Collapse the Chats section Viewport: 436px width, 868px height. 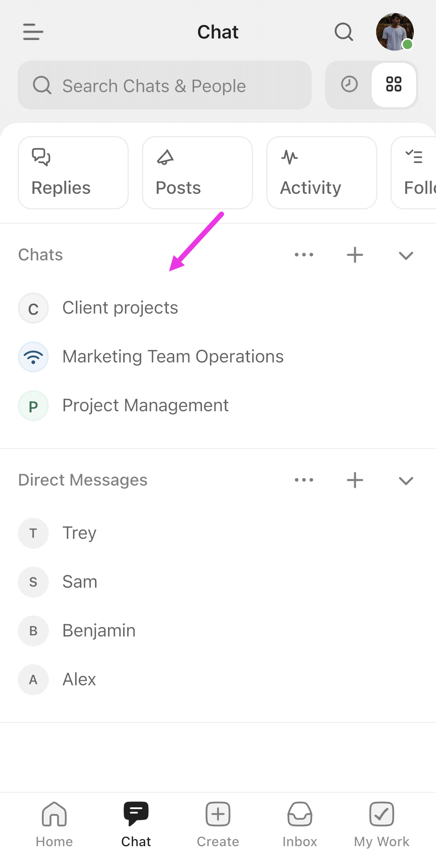pos(406,256)
